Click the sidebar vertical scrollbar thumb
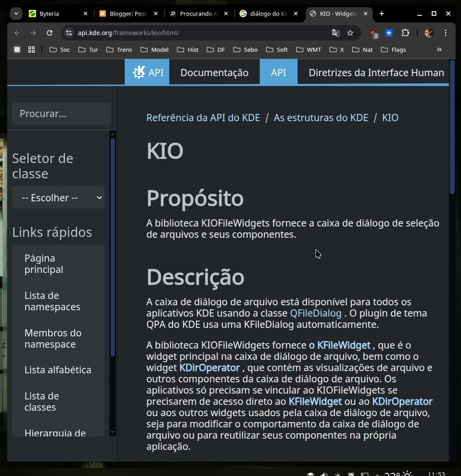 (113, 247)
